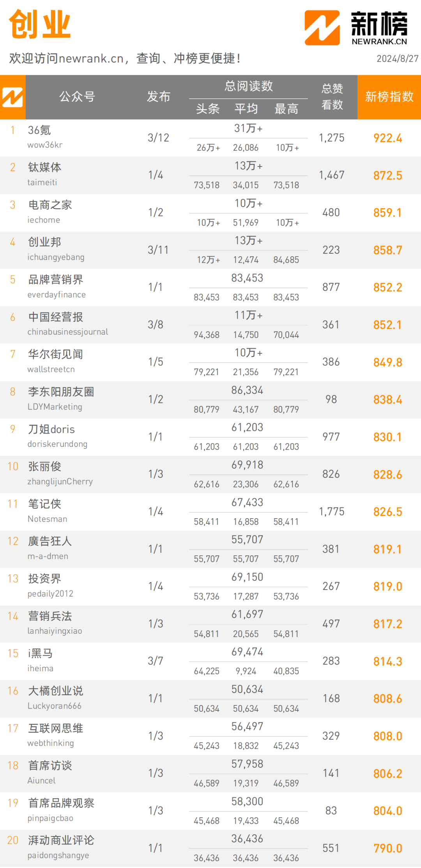
Task: Click the small Newrank icon in table header
Action: (x=12, y=97)
